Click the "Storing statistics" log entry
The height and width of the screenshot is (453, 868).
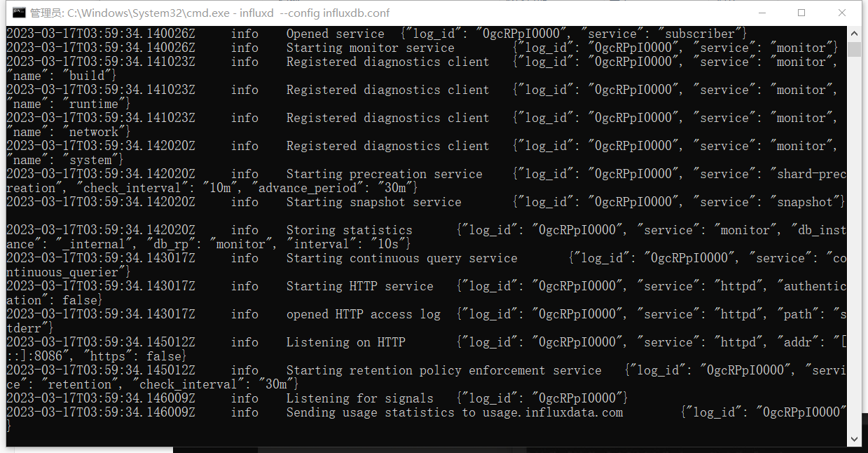(349, 230)
